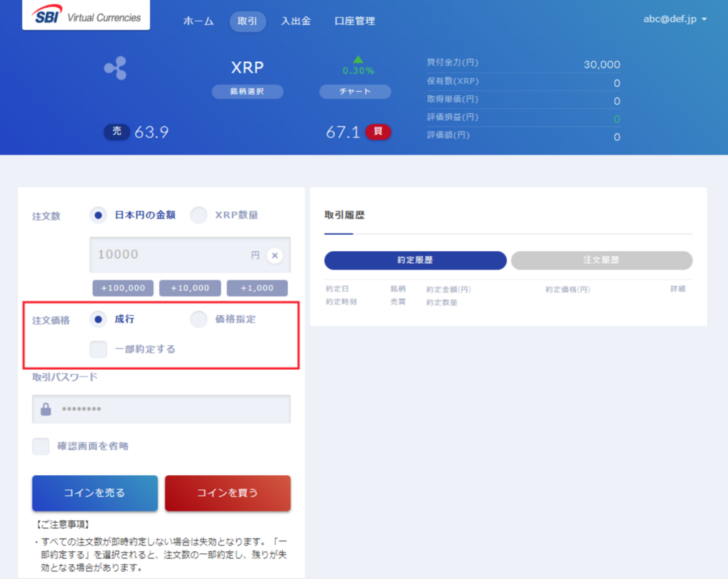728x579 pixels.
Task: Open the abc@def.jp account dropdown
Action: pos(675,19)
